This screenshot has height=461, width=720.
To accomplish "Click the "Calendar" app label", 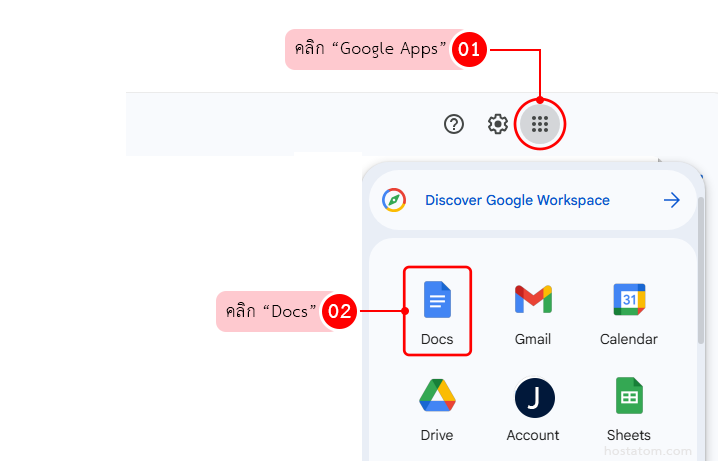I will 629,339.
